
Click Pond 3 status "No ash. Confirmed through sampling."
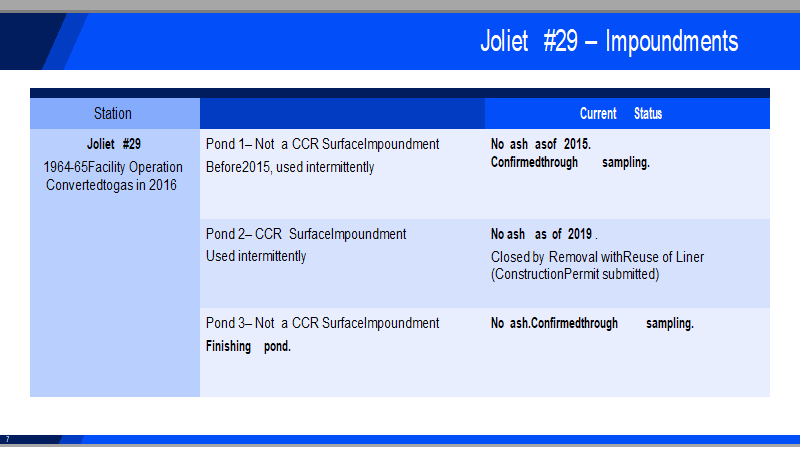tap(592, 323)
